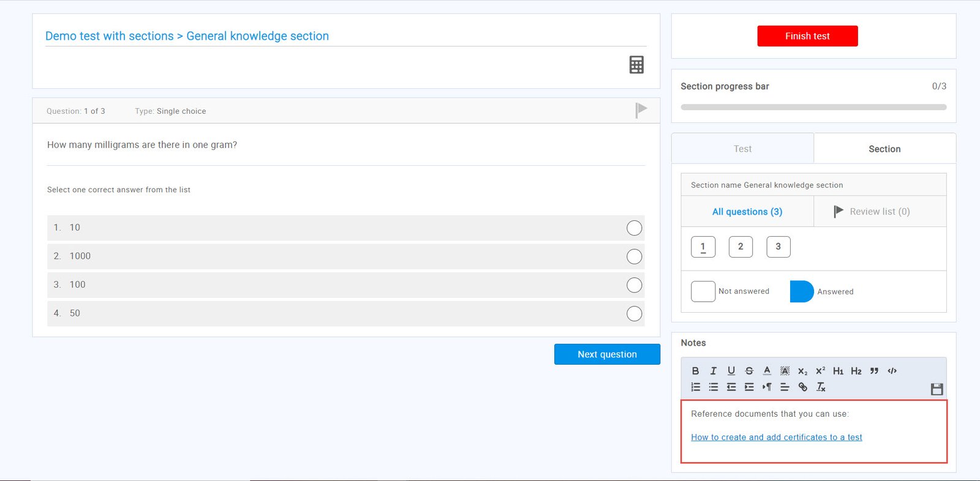Save the notes with the floppy disk icon
The width and height of the screenshot is (980, 481).
pyautogui.click(x=937, y=389)
